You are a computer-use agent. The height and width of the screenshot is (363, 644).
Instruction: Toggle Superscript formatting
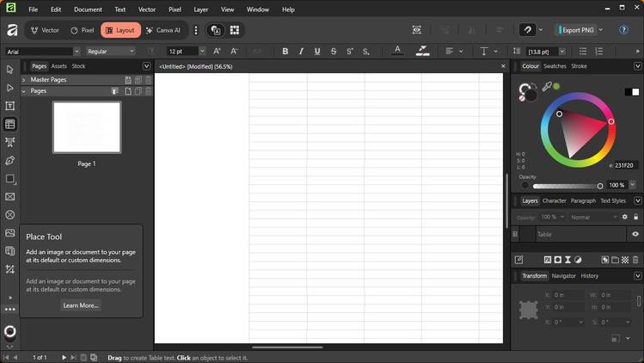point(350,51)
